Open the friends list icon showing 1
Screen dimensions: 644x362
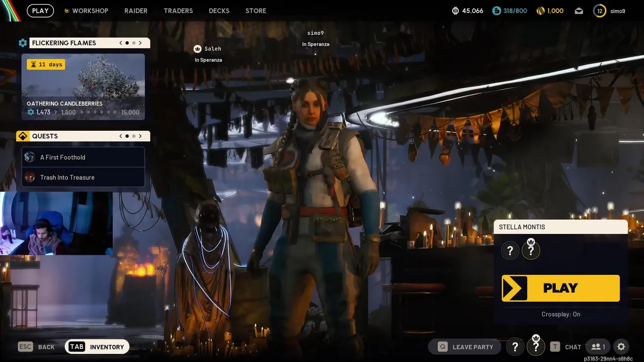(x=598, y=347)
